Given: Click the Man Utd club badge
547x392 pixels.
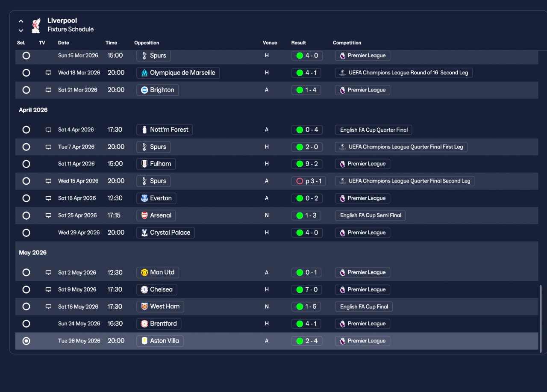Looking at the screenshot, I should (144, 272).
